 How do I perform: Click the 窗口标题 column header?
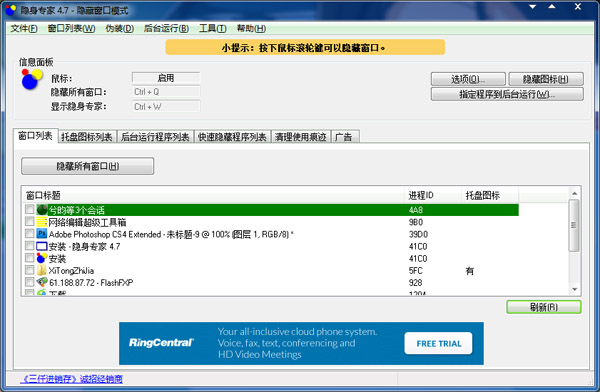click(x=214, y=195)
